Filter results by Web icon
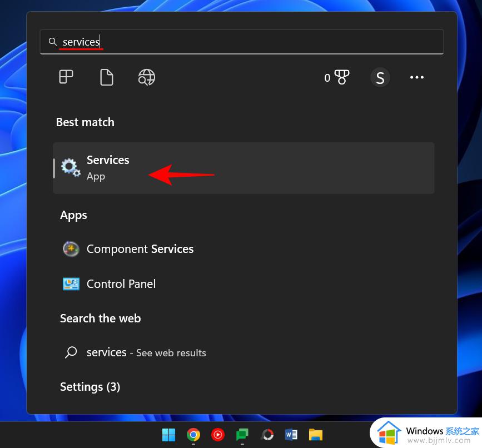This screenshot has height=448, width=482. point(147,77)
